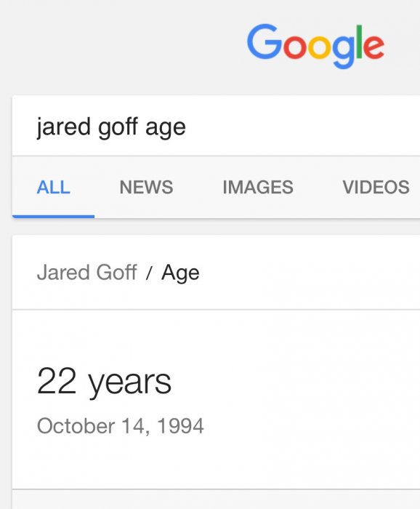The width and height of the screenshot is (420, 509).
Task: Click the 22 years answer text
Action: click(104, 382)
